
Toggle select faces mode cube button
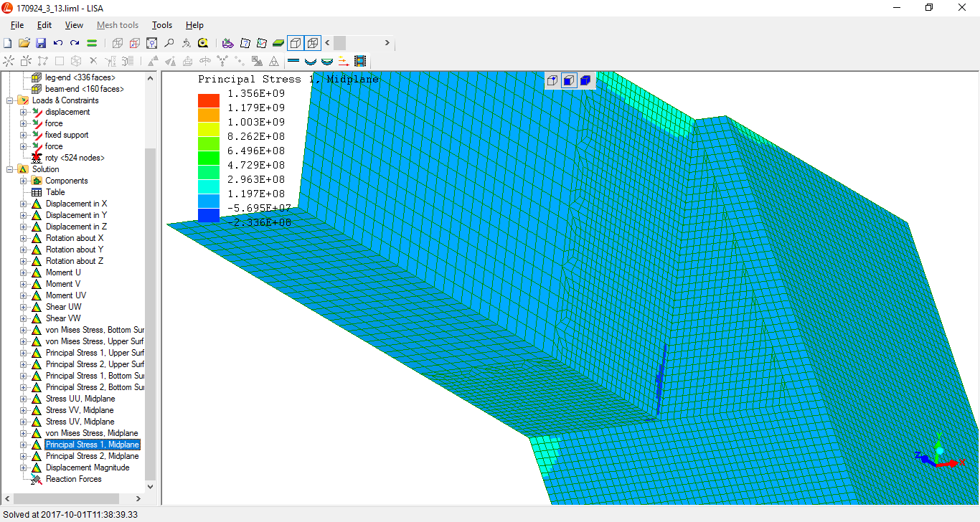569,80
